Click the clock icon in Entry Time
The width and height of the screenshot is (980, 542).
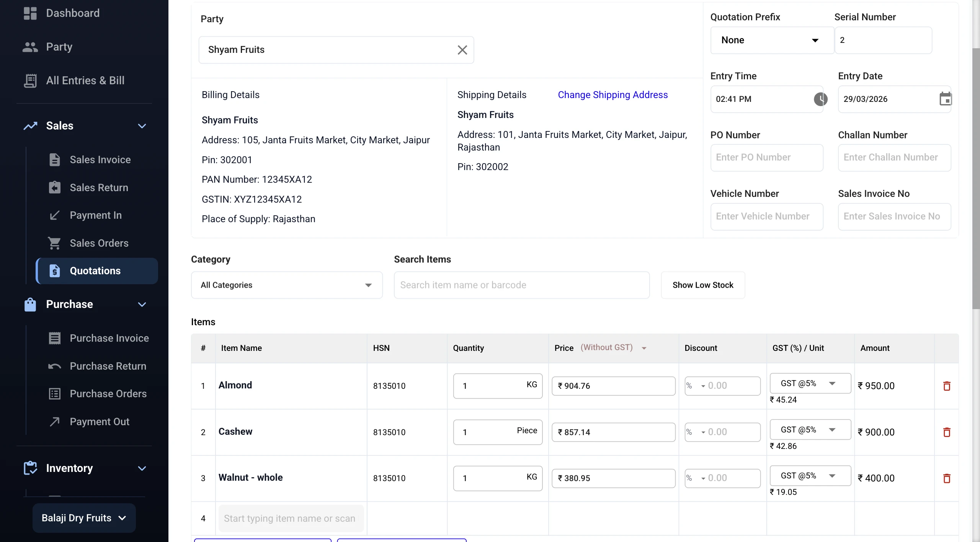click(x=820, y=99)
